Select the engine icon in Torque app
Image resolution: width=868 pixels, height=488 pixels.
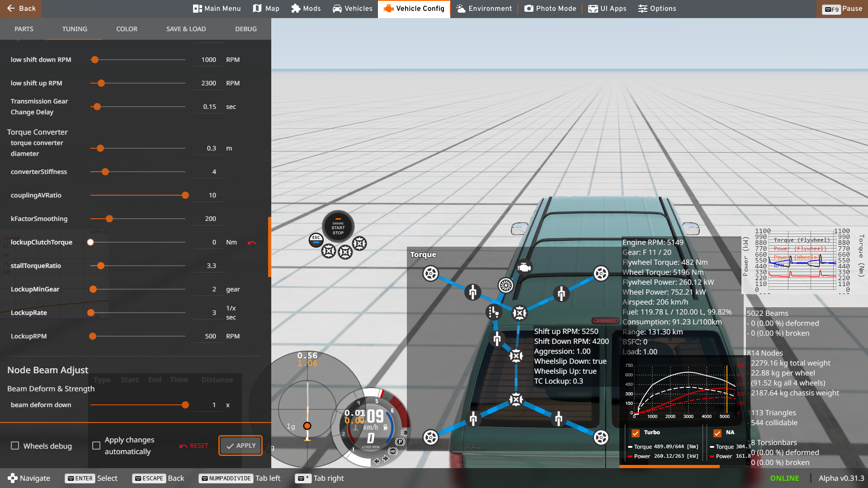click(524, 267)
